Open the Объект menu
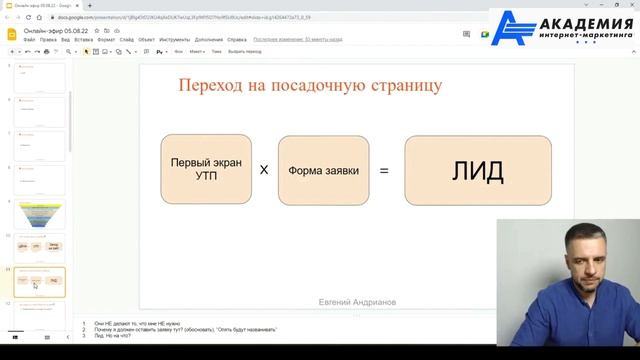 click(147, 40)
